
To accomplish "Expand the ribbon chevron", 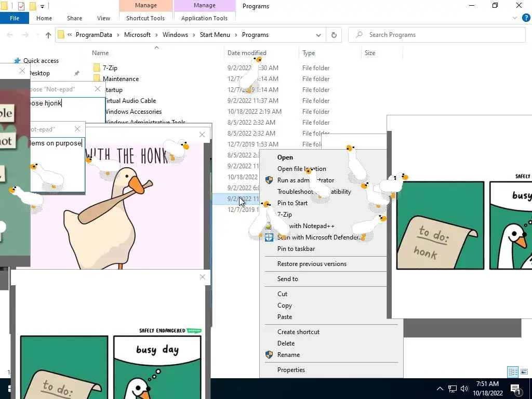I will point(515,18).
